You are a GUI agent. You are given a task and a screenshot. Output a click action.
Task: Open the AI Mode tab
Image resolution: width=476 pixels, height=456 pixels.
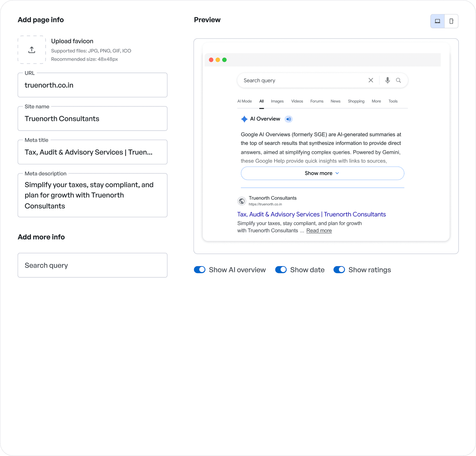pyautogui.click(x=245, y=101)
